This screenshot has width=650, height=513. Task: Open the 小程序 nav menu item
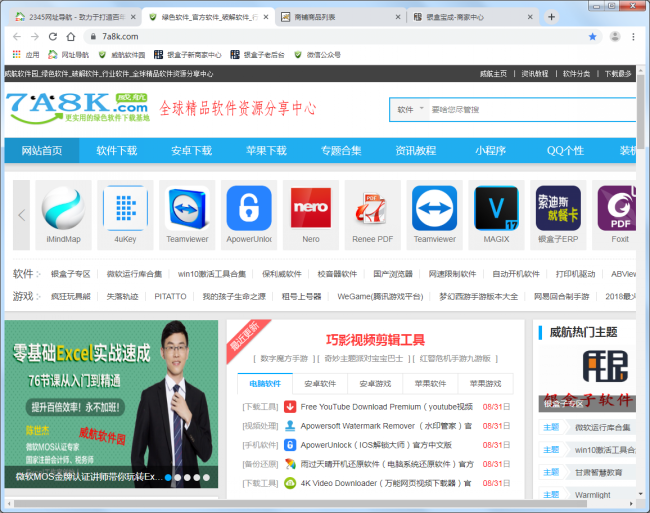pyautogui.click(x=490, y=150)
